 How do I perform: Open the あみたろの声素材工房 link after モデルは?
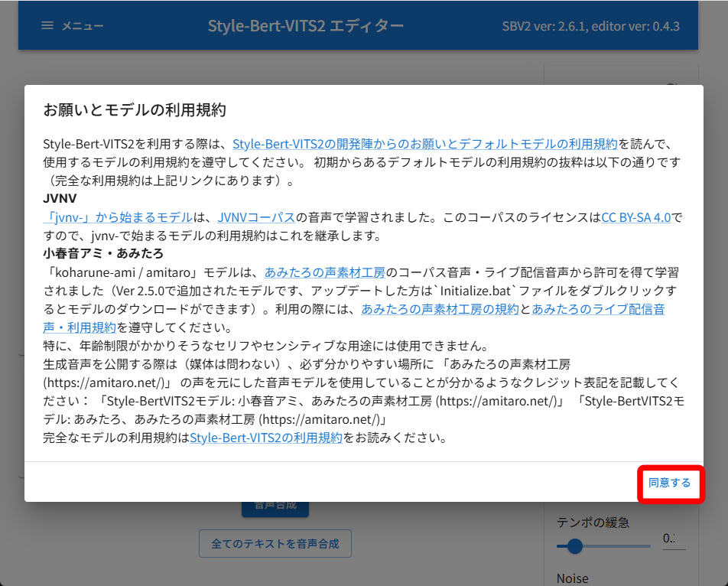pos(324,272)
